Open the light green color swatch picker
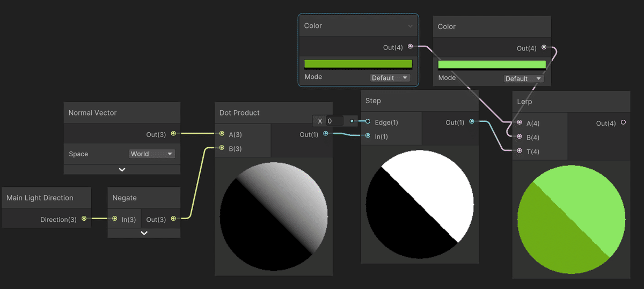The height and width of the screenshot is (289, 644). pos(492,65)
